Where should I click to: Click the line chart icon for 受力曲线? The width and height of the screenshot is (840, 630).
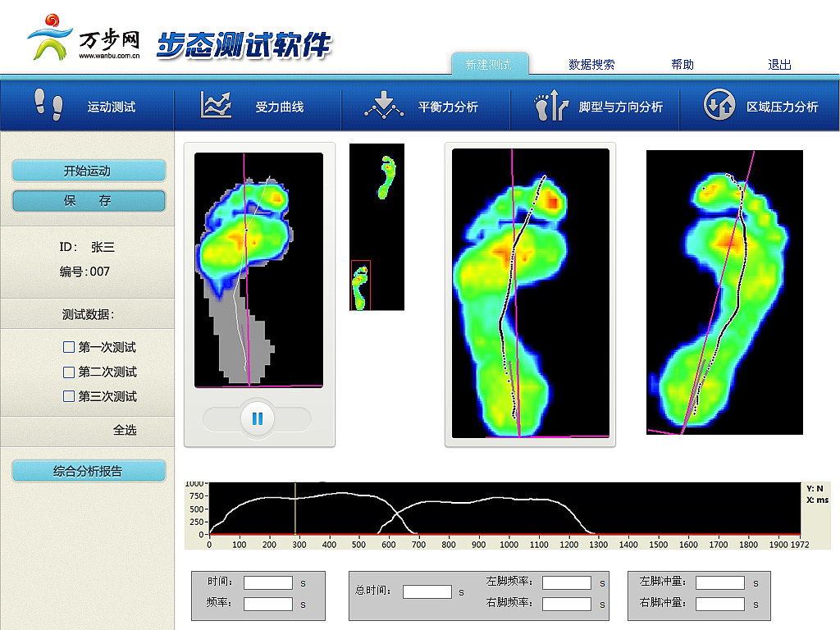click(x=216, y=104)
